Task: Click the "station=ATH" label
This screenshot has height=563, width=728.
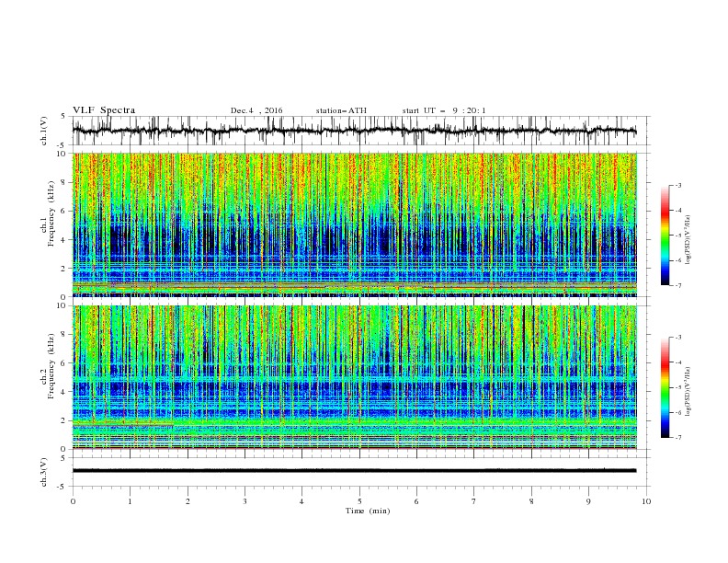Action: (x=341, y=110)
